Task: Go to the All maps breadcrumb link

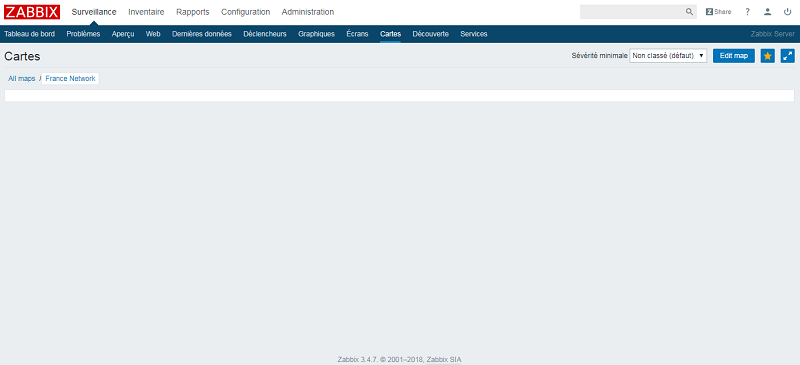Action: pyautogui.click(x=22, y=79)
